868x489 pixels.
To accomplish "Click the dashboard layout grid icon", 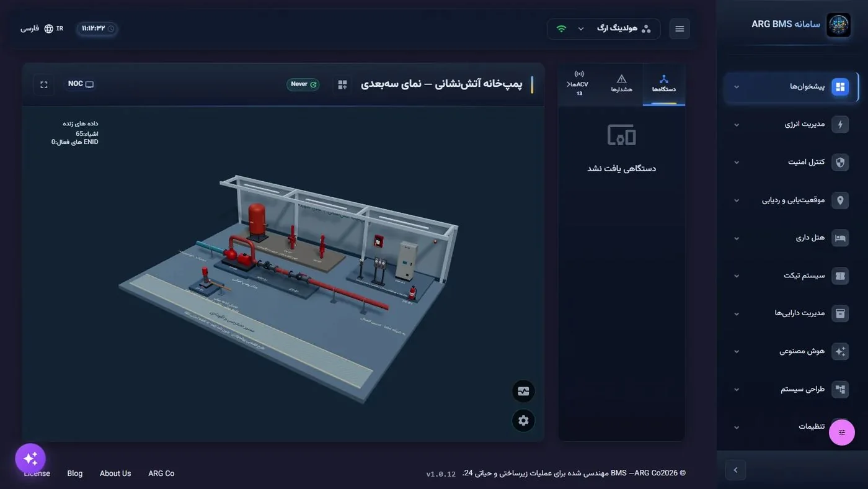I will click(342, 84).
